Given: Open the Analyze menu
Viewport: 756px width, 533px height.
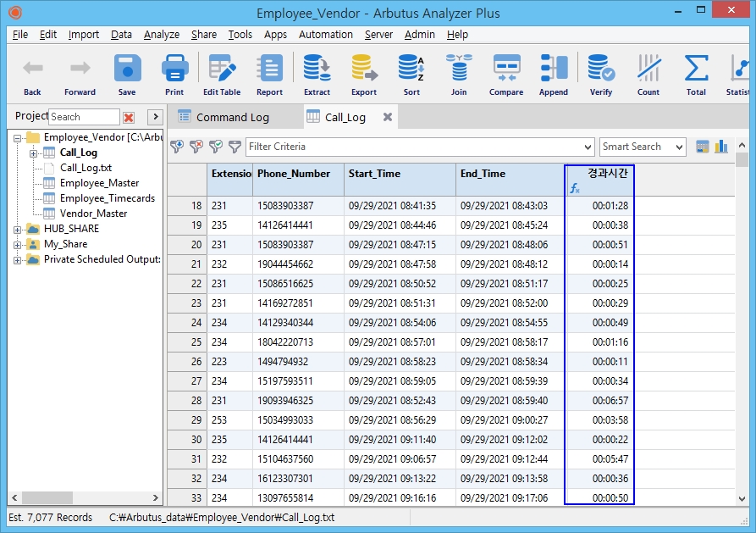Looking at the screenshot, I should click(162, 35).
